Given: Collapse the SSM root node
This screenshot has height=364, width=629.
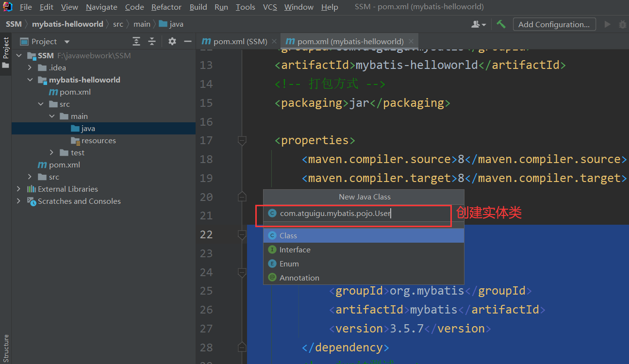Looking at the screenshot, I should tap(19, 55).
